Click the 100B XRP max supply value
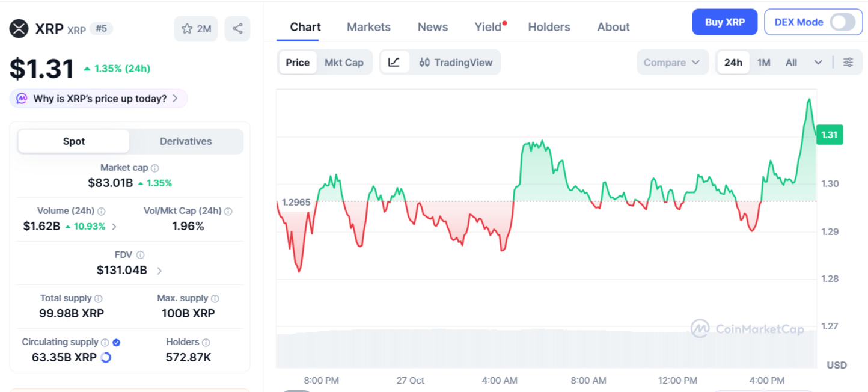 coord(188,314)
